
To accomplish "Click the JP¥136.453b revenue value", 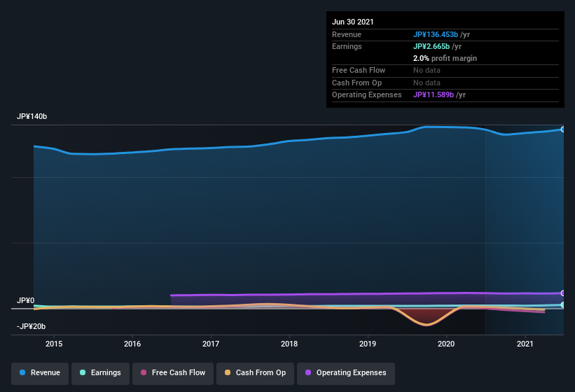I will pos(436,34).
